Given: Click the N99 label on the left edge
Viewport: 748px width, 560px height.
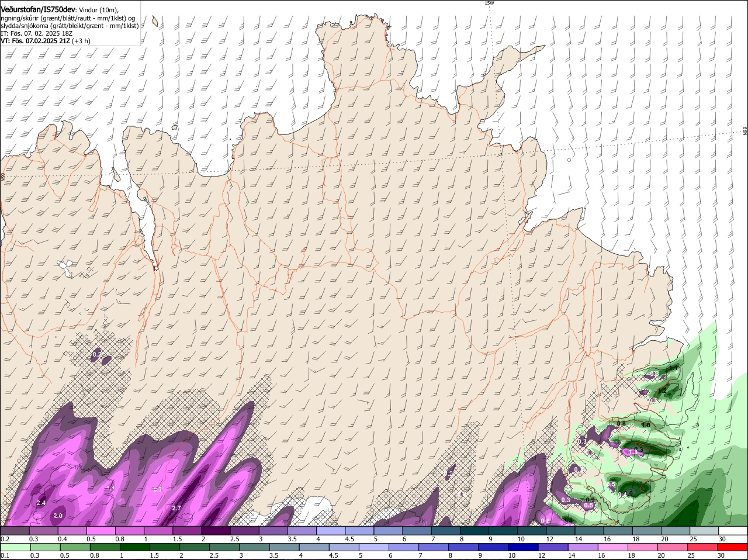Looking at the screenshot, I should click(3, 177).
